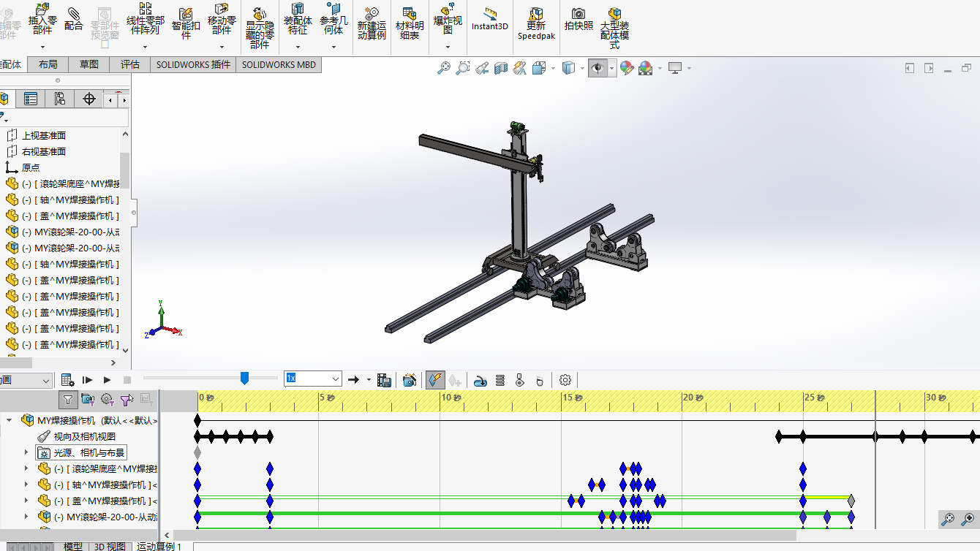Expand the 光源、相机与布景 tree node
Image resolution: width=980 pixels, height=551 pixels.
(x=26, y=453)
